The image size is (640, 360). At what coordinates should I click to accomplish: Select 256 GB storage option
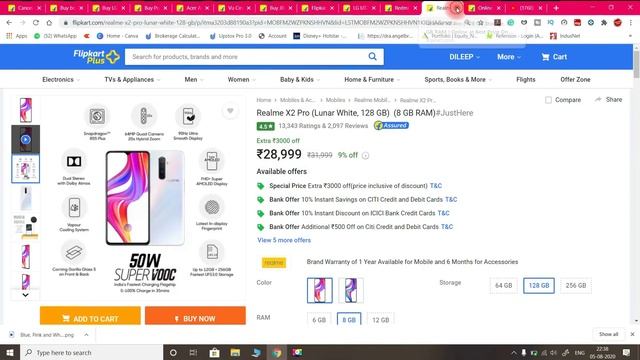[576, 286]
